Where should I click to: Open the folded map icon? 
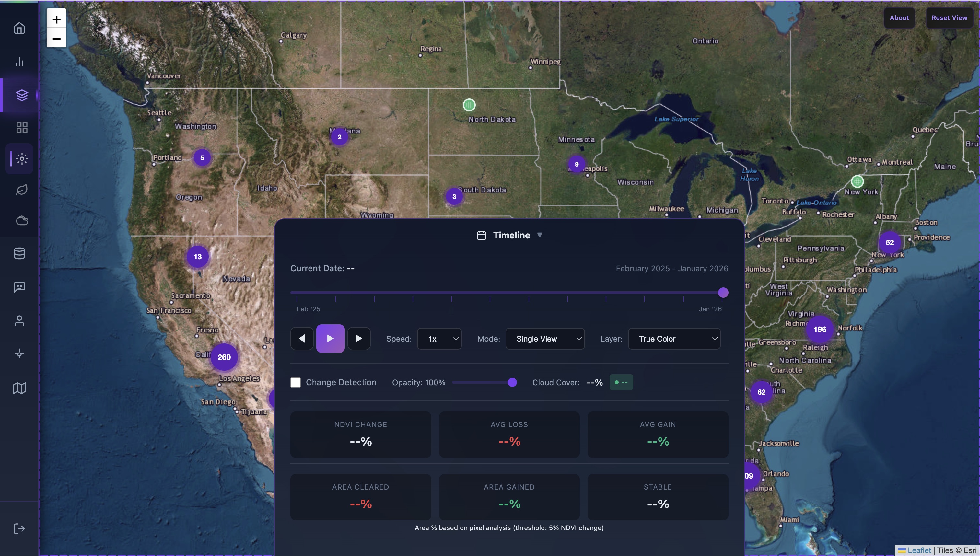pos(19,388)
